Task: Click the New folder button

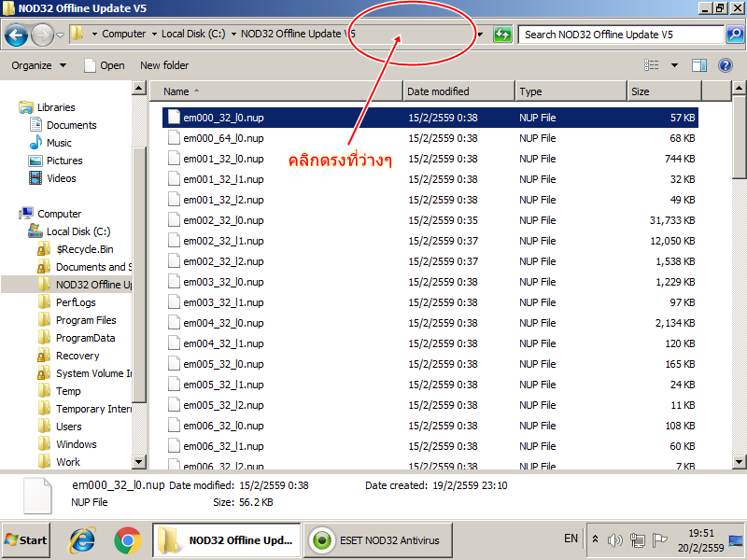Action: (x=164, y=65)
